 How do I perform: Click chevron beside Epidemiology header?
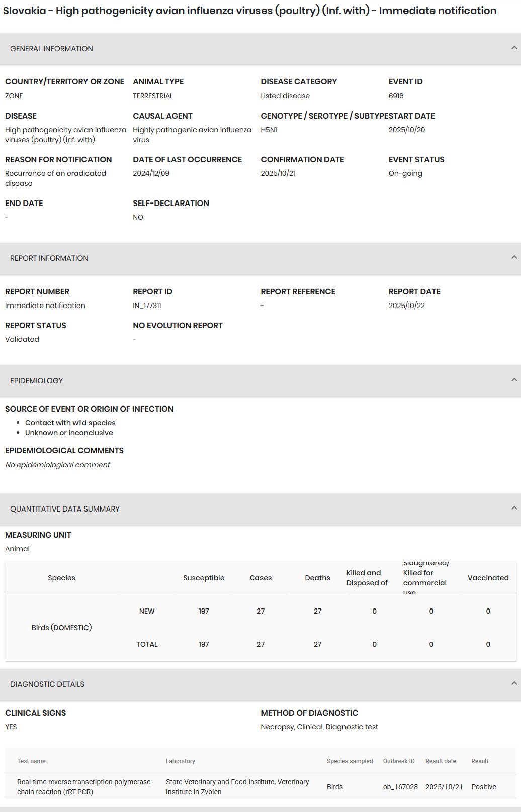pyautogui.click(x=514, y=380)
